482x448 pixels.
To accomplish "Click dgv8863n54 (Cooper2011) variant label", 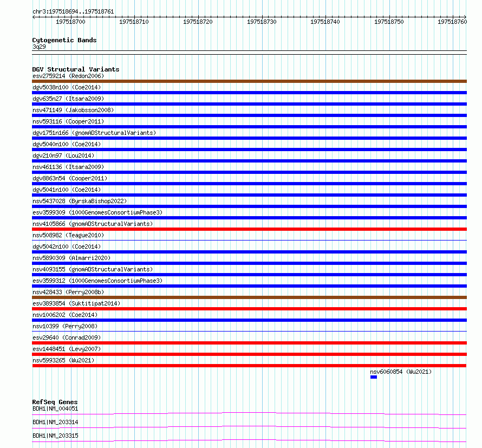I will (x=70, y=178).
